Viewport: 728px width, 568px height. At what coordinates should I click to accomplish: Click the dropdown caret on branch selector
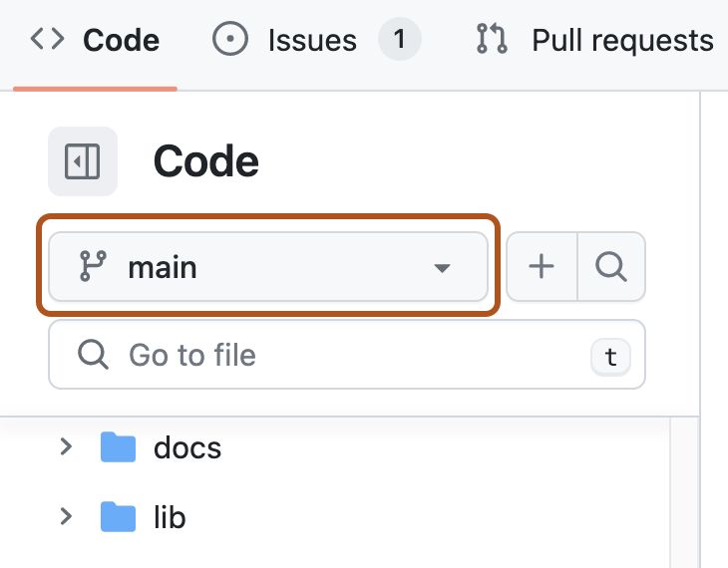(442, 268)
